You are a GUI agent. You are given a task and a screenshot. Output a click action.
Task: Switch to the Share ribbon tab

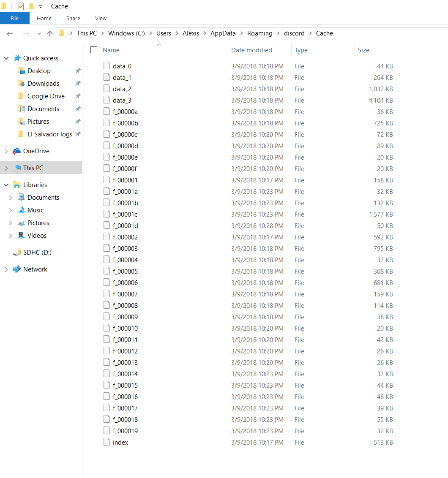tap(73, 18)
